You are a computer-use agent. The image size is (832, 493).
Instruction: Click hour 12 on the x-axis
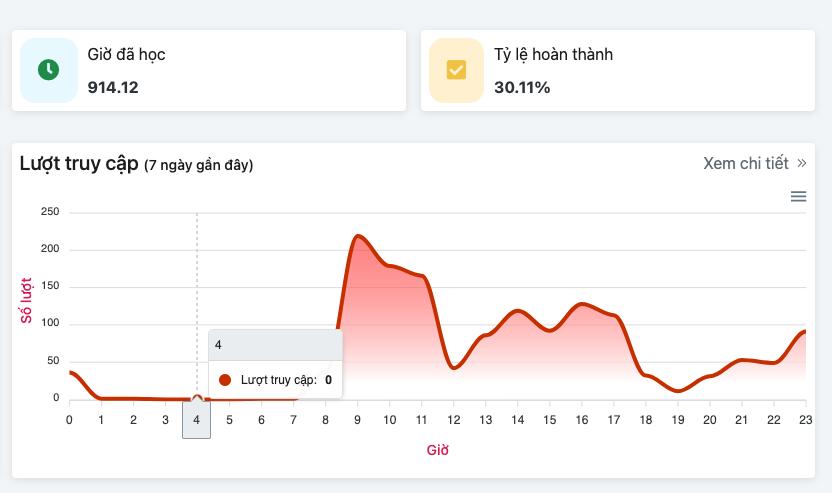tap(453, 420)
